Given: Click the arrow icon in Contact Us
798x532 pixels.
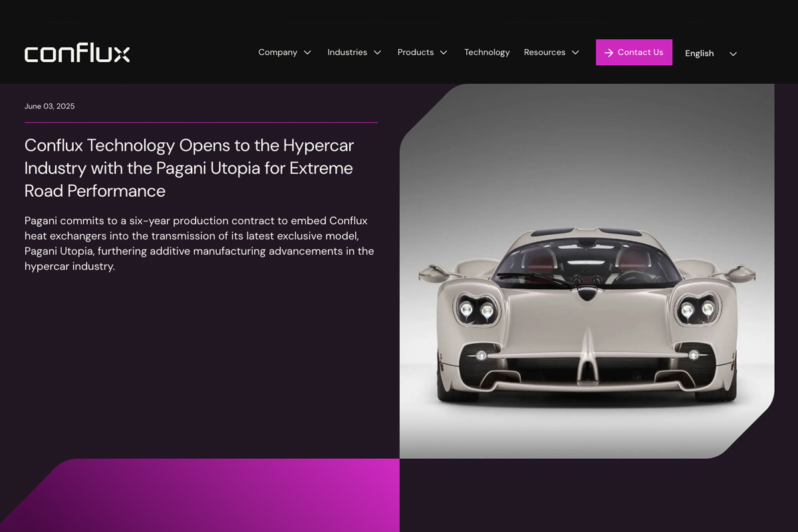Looking at the screenshot, I should point(608,53).
